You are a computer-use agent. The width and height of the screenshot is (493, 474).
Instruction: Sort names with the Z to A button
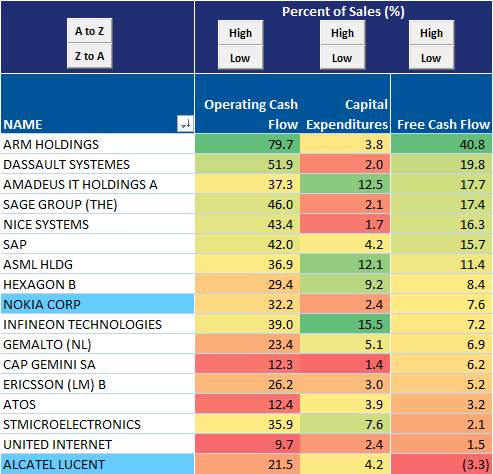[x=89, y=56]
